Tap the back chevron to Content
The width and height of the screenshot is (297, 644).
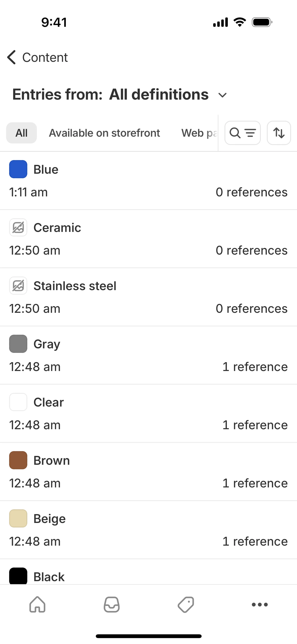tap(12, 57)
